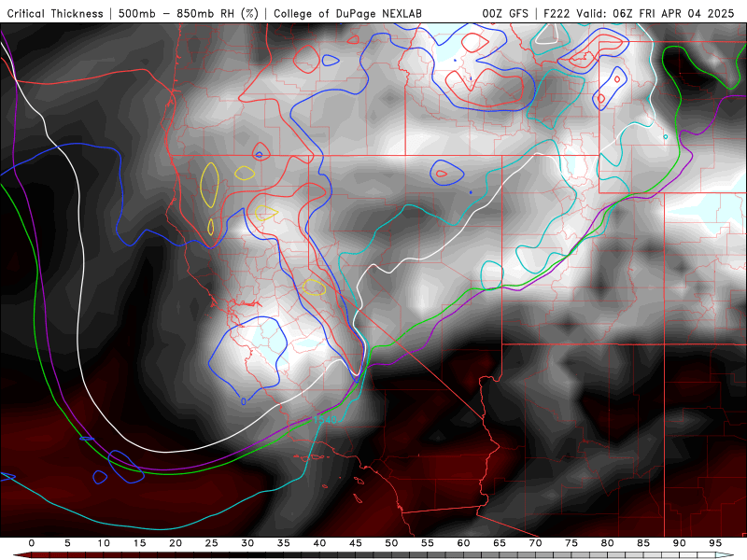Viewport: 747px width, 560px height.
Task: Click 'Valid: 06Z FRI APR 04 2025' text
Action: [x=655, y=14]
